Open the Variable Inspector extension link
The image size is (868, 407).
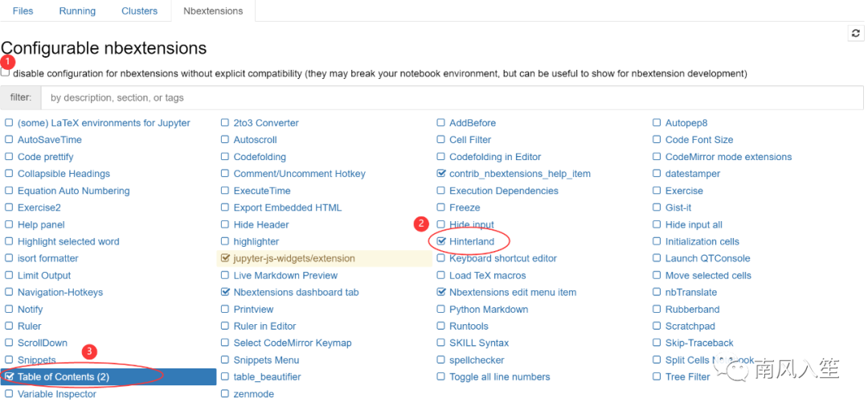56,394
